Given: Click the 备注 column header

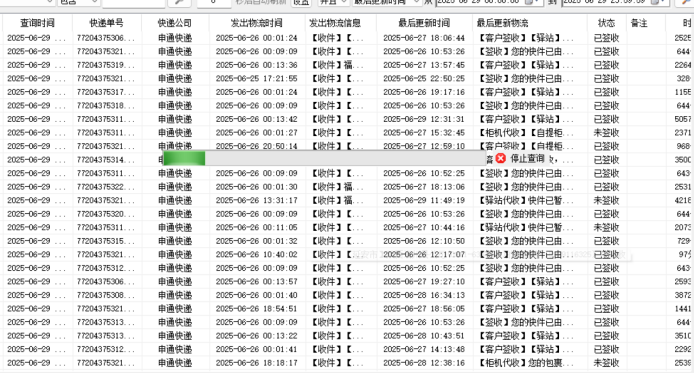Looking at the screenshot, I should point(639,23).
